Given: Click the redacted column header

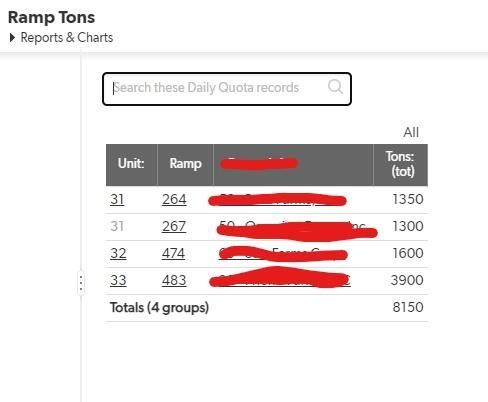Looking at the screenshot, I should (293, 165).
